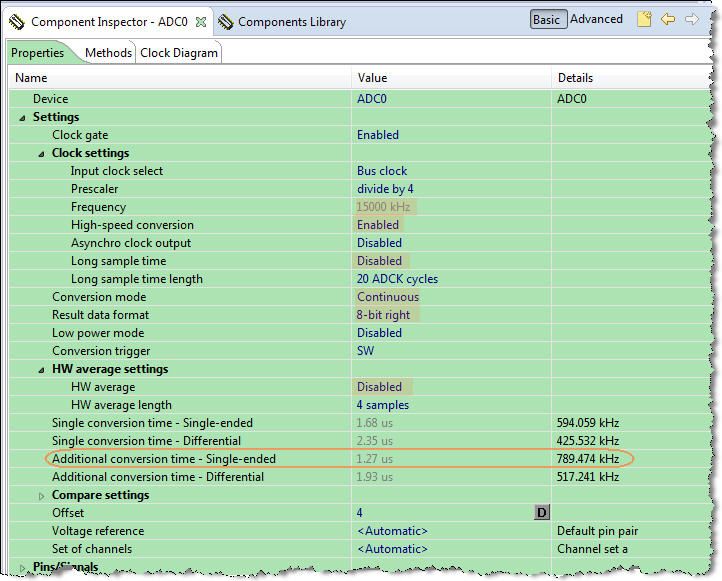The width and height of the screenshot is (722, 581).
Task: Change HW average length 4 samples
Action: [382, 405]
